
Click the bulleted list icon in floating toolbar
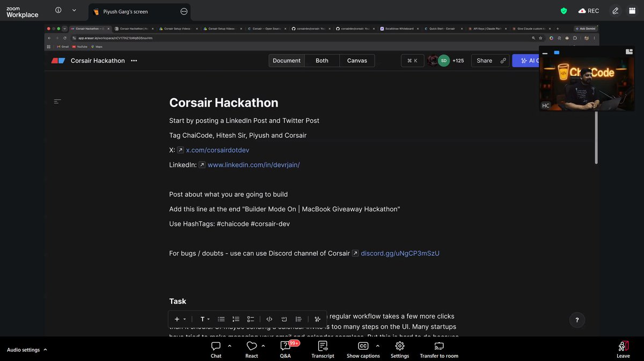(x=221, y=319)
